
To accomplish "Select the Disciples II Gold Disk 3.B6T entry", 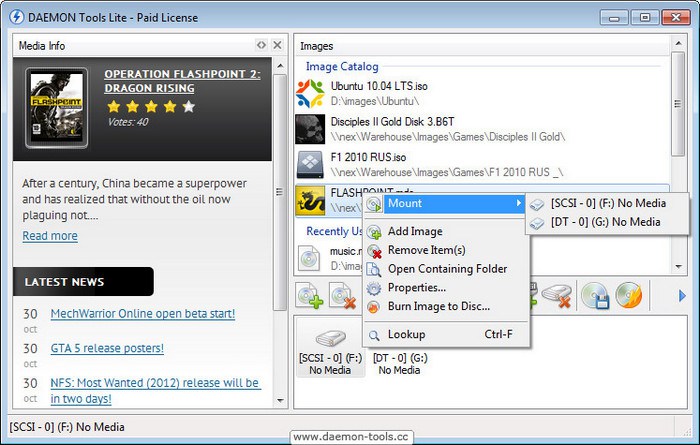I will pos(392,121).
